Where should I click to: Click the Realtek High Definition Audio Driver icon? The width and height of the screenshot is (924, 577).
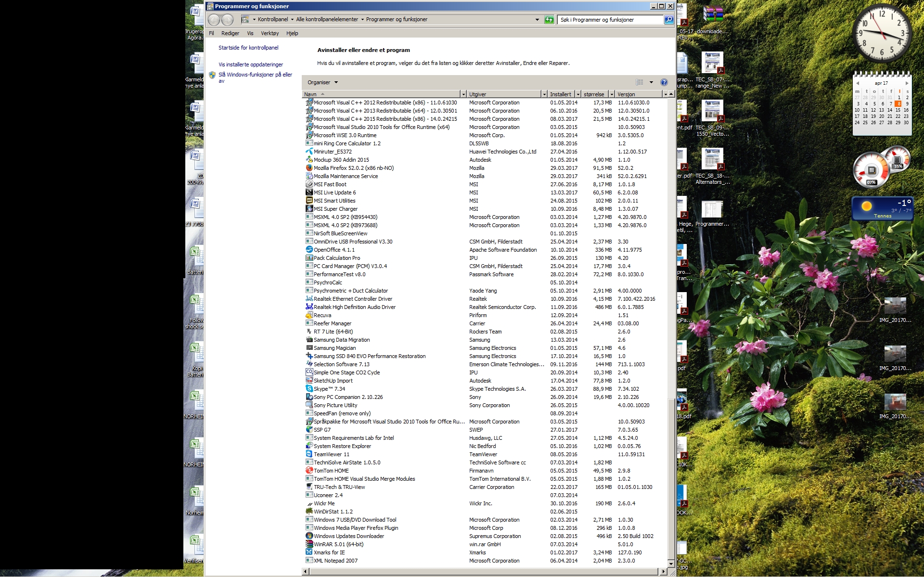[x=309, y=307]
